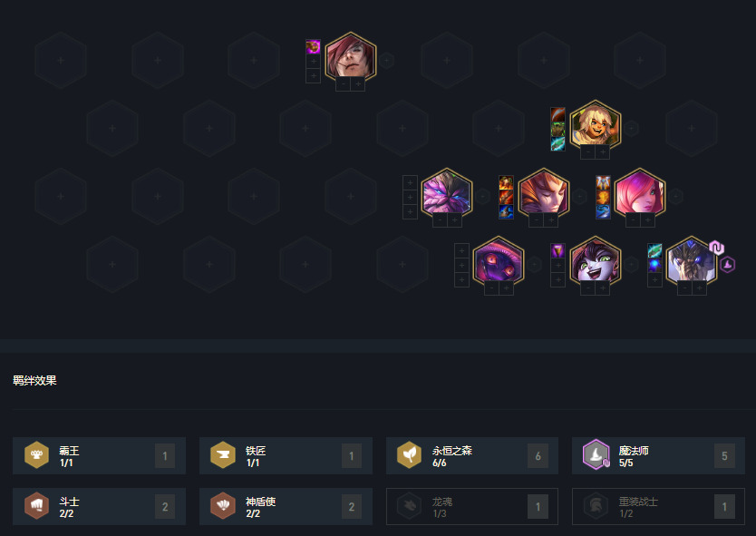Select the pink-haired champion portrait
The height and width of the screenshot is (536, 756).
[x=640, y=193]
